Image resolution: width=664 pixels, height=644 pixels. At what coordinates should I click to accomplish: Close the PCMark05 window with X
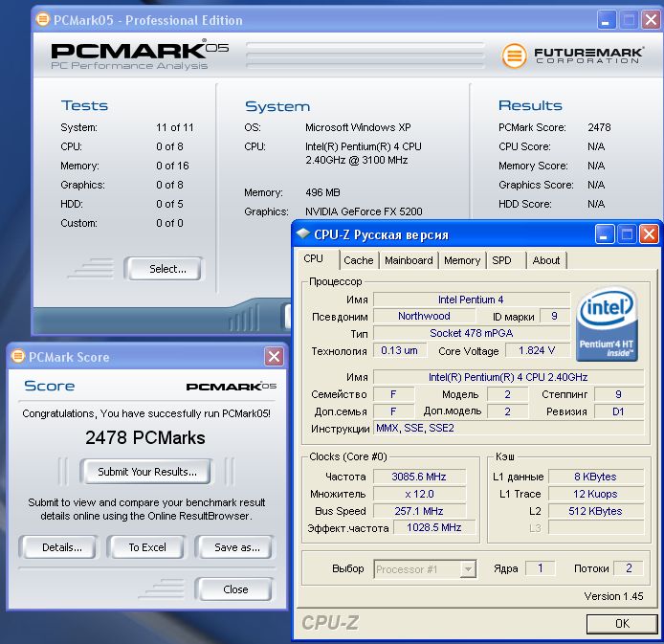click(651, 20)
